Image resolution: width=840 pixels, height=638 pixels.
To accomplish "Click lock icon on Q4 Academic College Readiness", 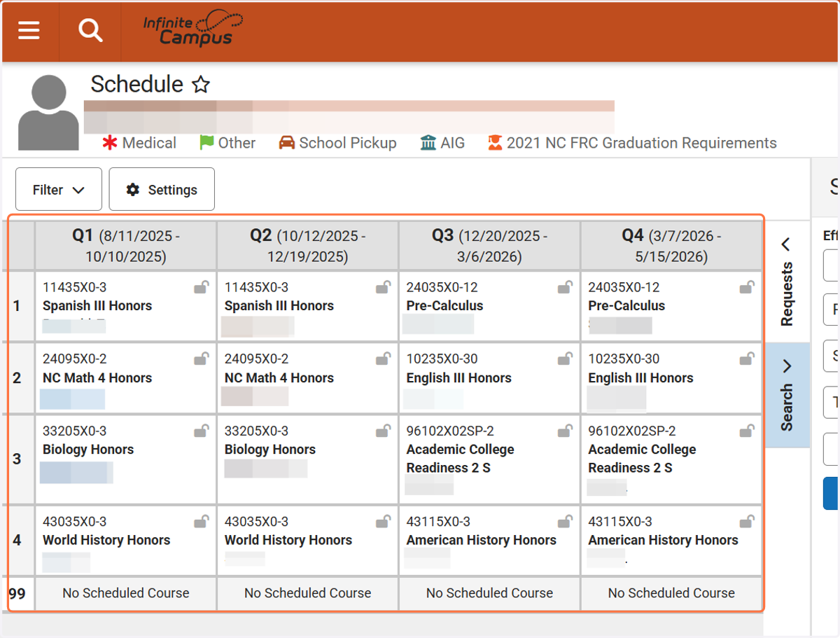I will (747, 431).
